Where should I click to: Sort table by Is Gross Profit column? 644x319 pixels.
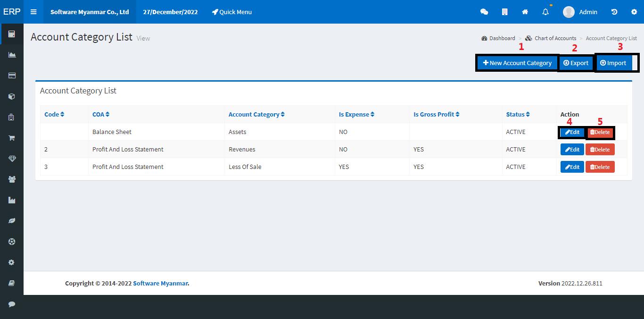pos(437,114)
